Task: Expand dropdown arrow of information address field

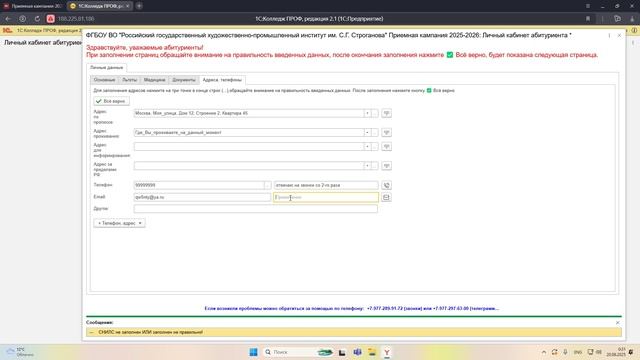Action: coord(367,146)
